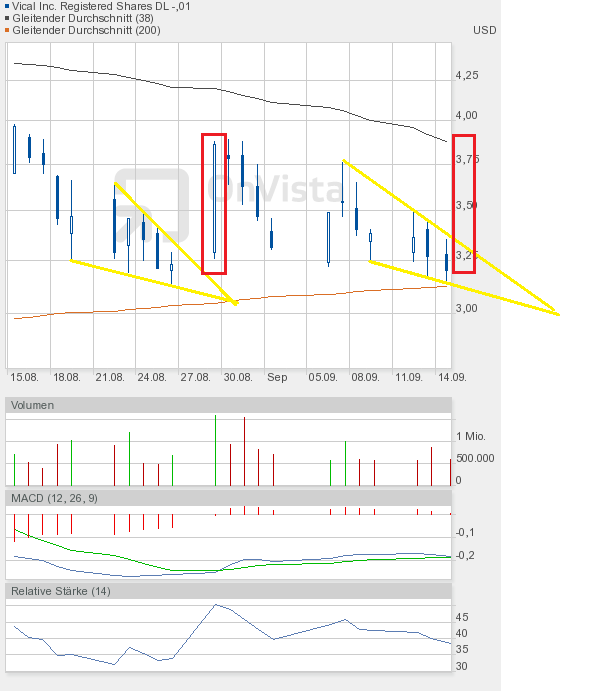Image resolution: width=614 pixels, height=691 pixels.
Task: Click the red rectangle at the chart's right edge
Action: pyautogui.click(x=464, y=203)
